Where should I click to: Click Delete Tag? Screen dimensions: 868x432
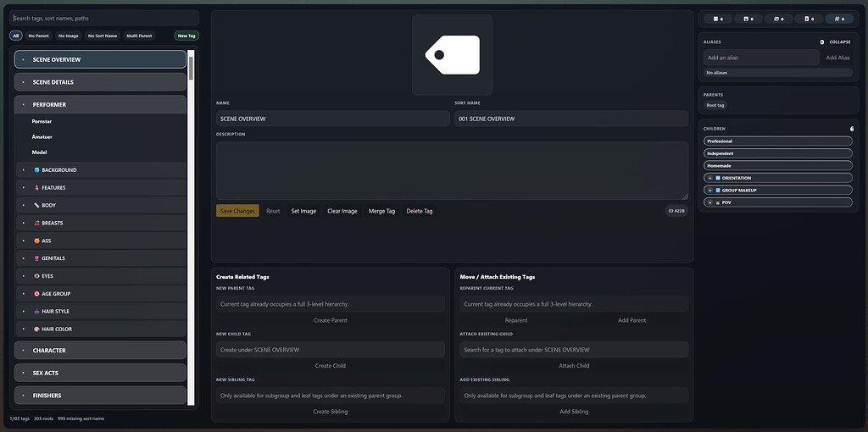(x=420, y=211)
